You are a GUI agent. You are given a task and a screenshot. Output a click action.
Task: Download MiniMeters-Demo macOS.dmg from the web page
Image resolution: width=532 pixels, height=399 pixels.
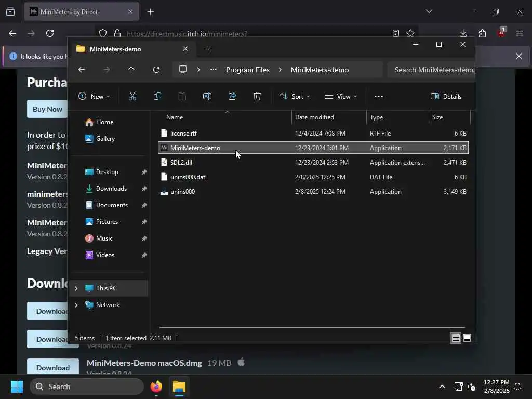coord(53,366)
